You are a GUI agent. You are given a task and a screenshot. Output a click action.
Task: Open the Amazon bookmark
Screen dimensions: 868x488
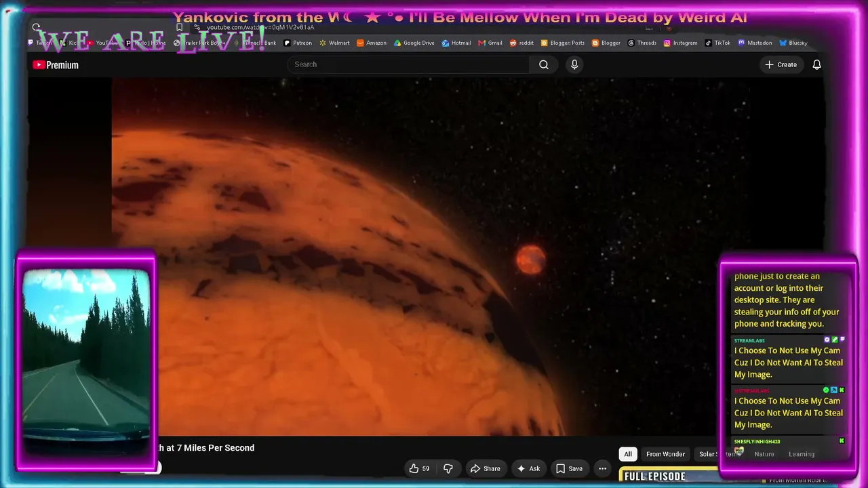(x=372, y=43)
